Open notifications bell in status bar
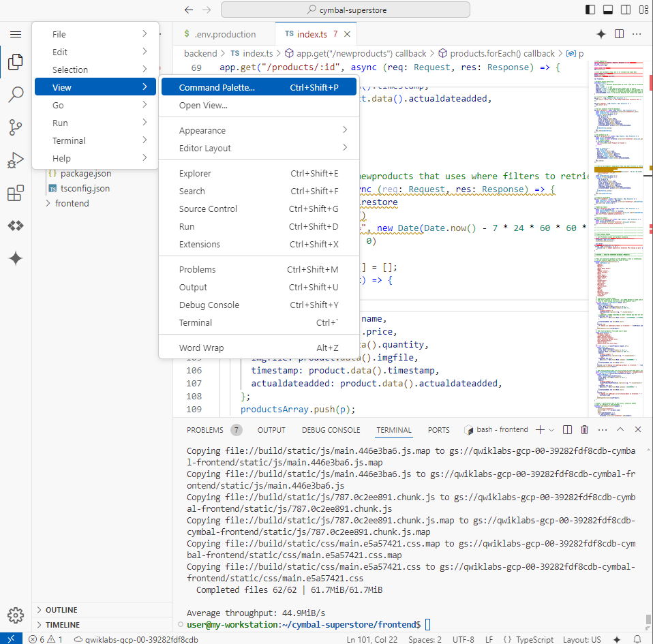Viewport: 653px width, 644px height. [637, 639]
